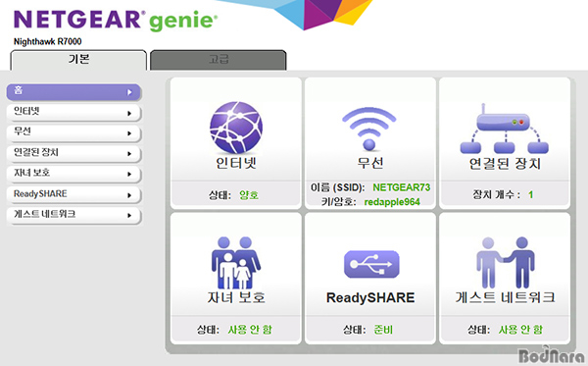Select the family 자녀 보호 icon
Image resolution: width=588 pixels, height=366 pixels.
click(236, 263)
